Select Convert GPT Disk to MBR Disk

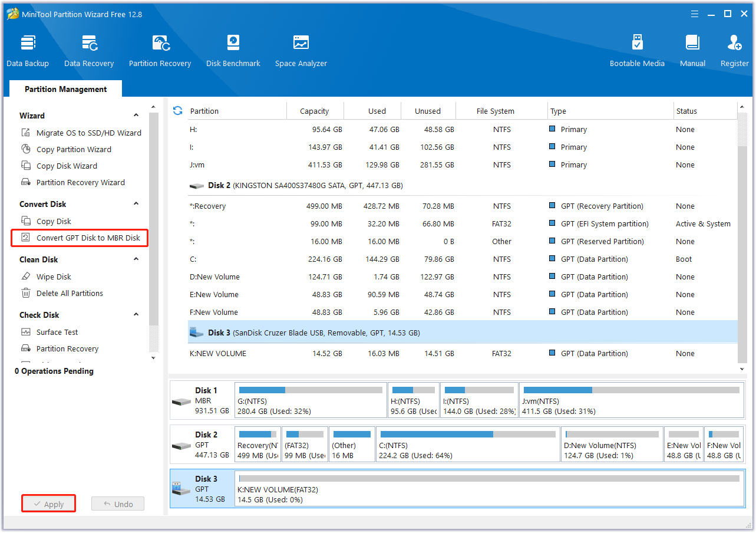(x=88, y=238)
